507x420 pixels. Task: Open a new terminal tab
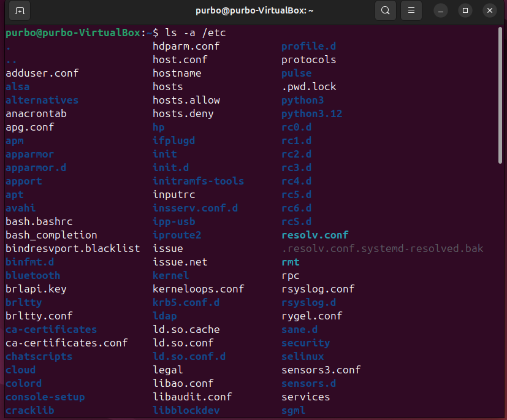20,10
